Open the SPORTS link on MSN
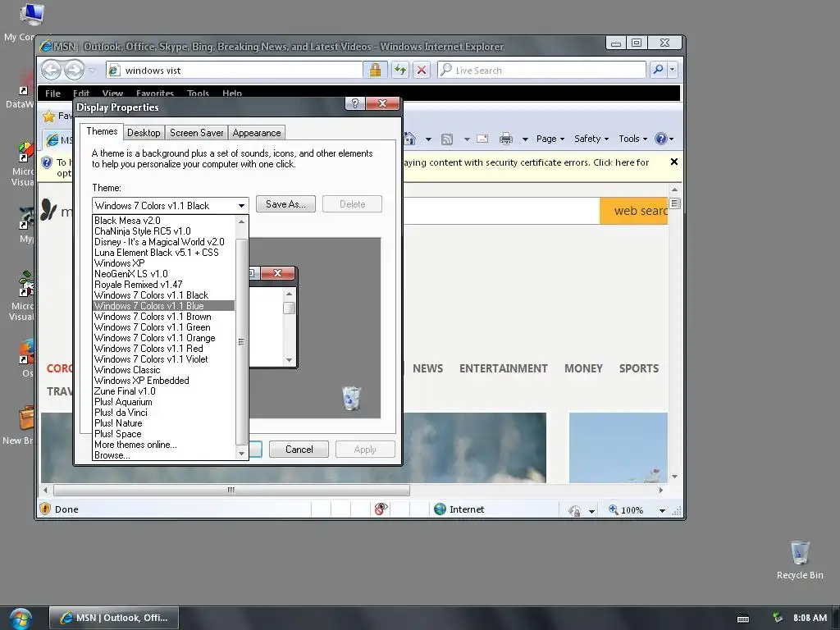 (x=638, y=368)
